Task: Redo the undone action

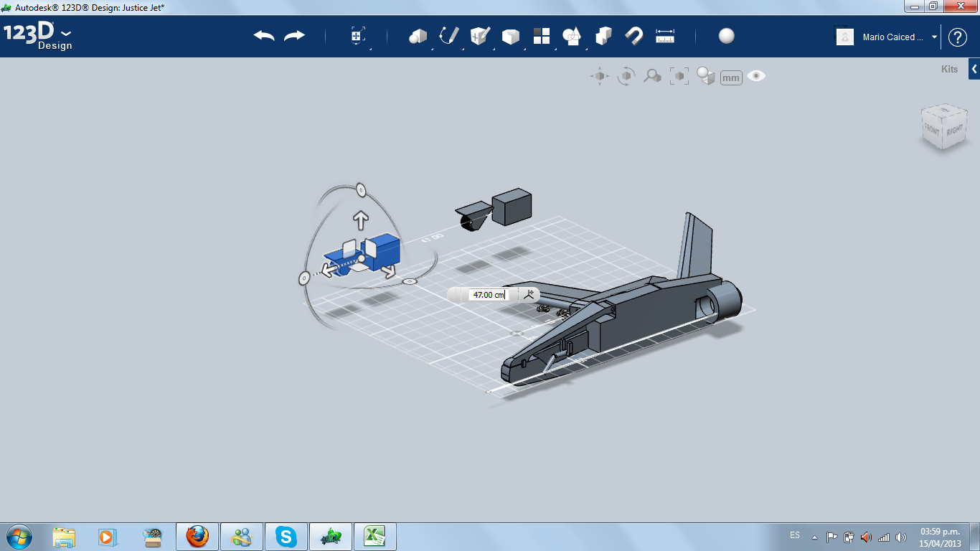Action: (294, 36)
